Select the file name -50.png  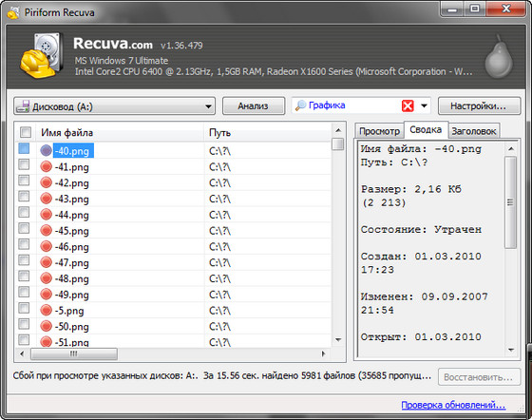pos(72,326)
